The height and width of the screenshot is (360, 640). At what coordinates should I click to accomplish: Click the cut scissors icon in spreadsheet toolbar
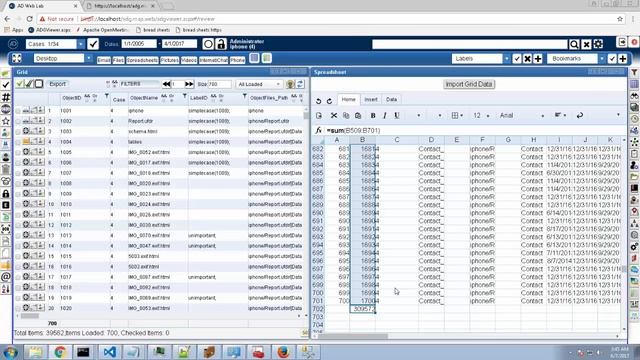pyautogui.click(x=333, y=116)
